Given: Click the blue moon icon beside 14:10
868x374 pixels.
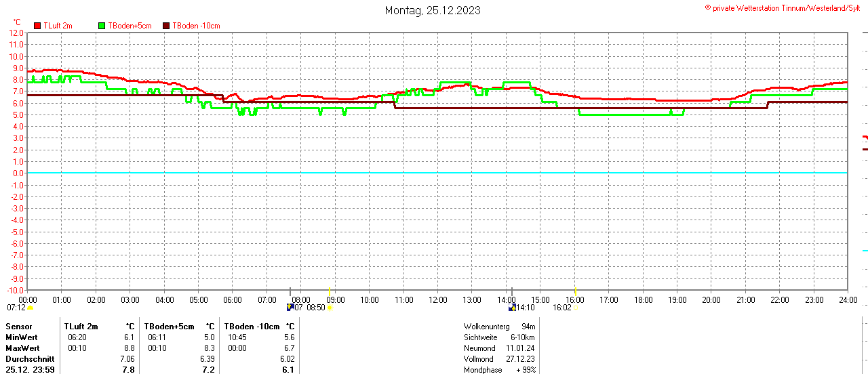Looking at the screenshot, I should (512, 308).
